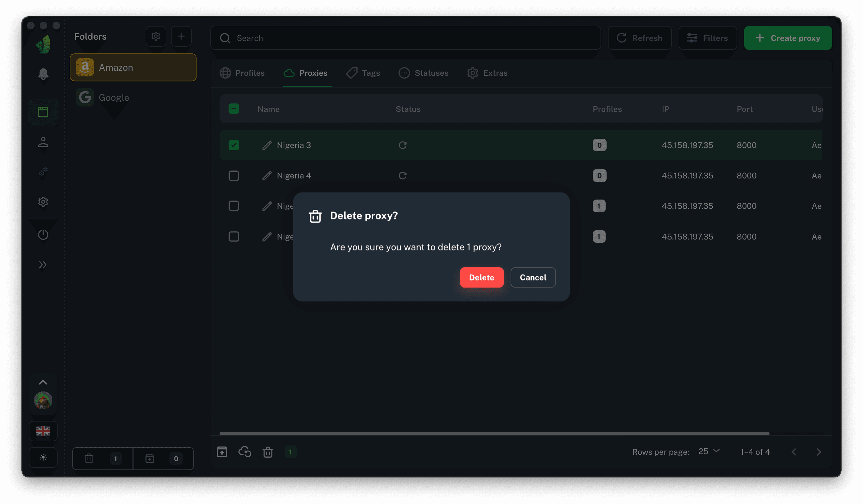Expand the account menu up chevron
The height and width of the screenshot is (504, 863).
43,382
